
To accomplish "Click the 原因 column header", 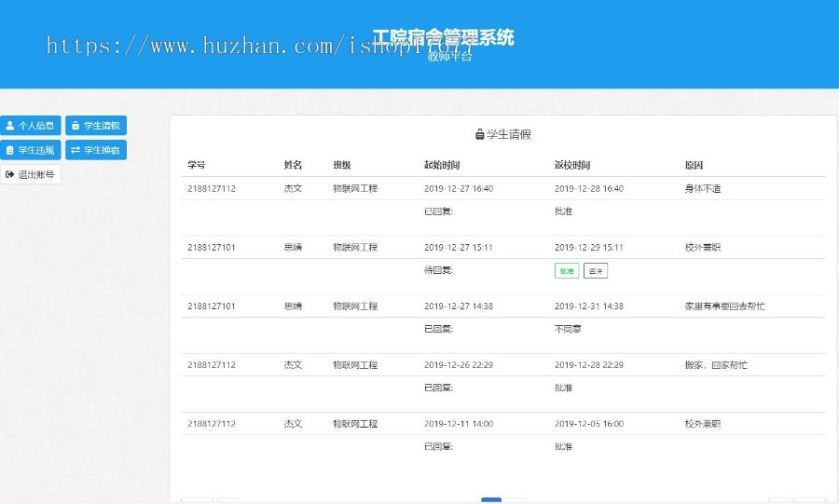I will point(694,165).
